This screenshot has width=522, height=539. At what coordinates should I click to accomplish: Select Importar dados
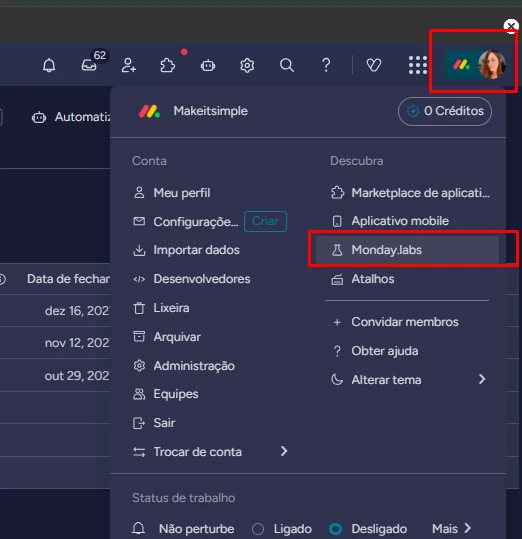point(186,250)
